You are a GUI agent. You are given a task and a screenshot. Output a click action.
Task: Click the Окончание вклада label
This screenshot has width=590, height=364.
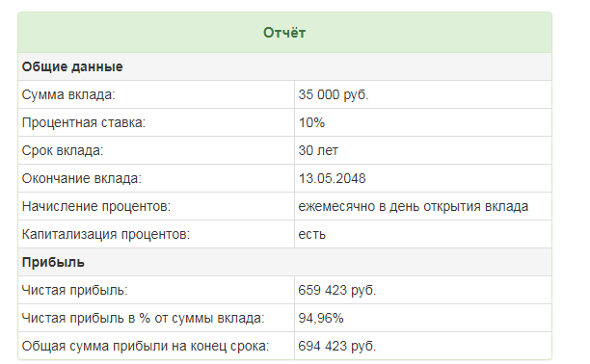(82, 178)
